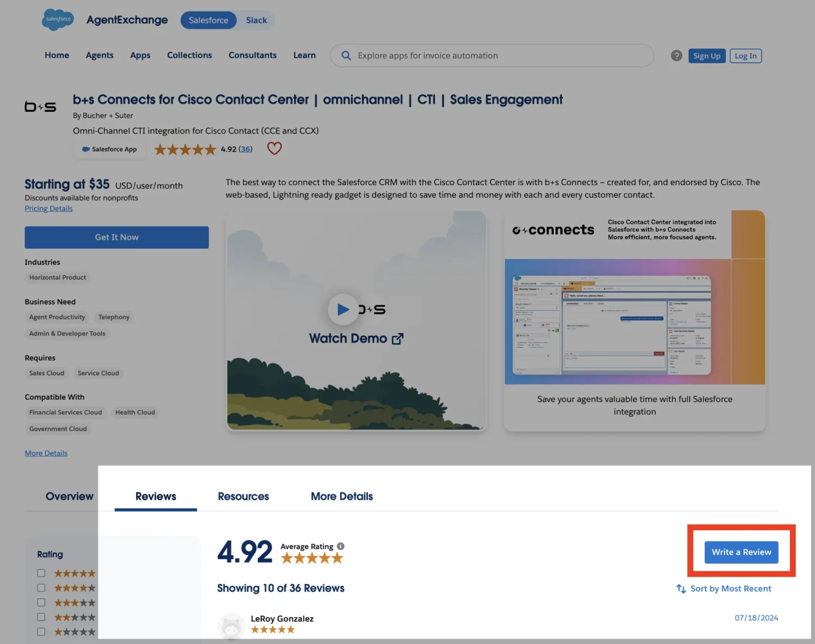The height and width of the screenshot is (644, 815).
Task: Open the Pricing Details link
Action: point(48,209)
